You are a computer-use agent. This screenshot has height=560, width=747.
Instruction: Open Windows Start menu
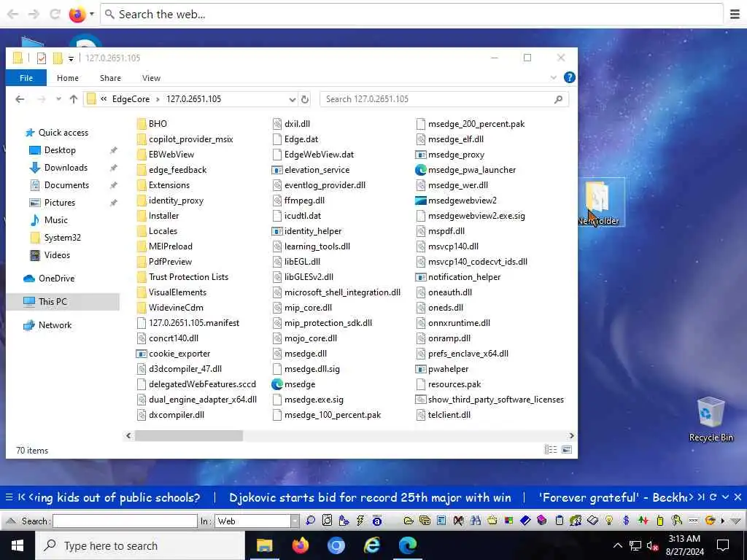coord(18,545)
